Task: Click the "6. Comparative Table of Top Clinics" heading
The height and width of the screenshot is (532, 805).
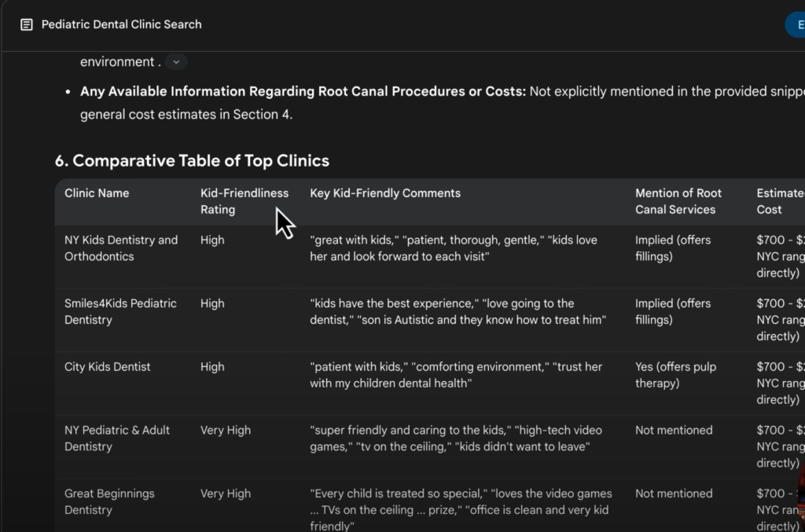Action: coord(192,161)
